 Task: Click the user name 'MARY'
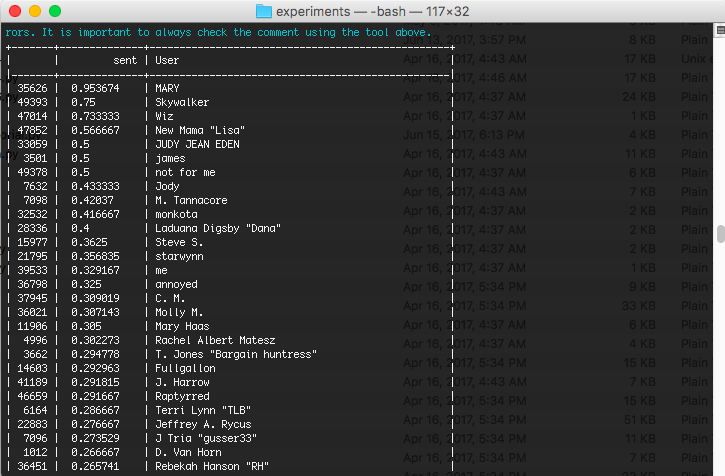[167, 88]
